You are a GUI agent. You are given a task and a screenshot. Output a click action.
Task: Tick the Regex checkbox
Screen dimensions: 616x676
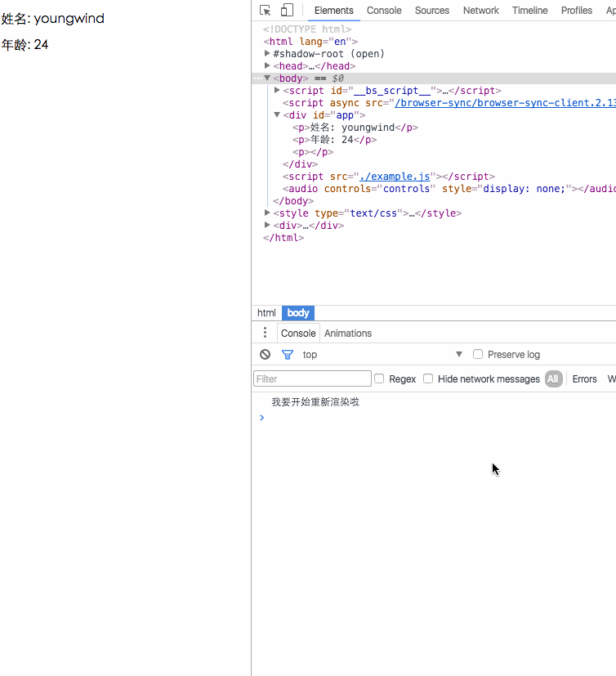(x=379, y=378)
